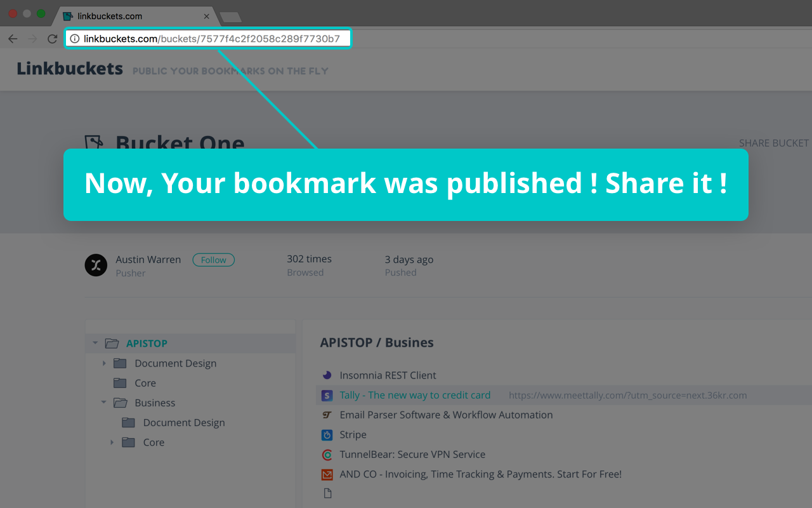Click the Email Parser Software favicon
The width and height of the screenshot is (812, 508).
coord(327,415)
